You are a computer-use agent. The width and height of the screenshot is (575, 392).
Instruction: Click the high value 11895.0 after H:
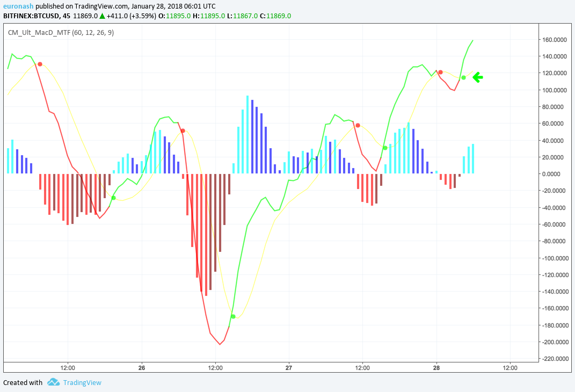pos(212,16)
